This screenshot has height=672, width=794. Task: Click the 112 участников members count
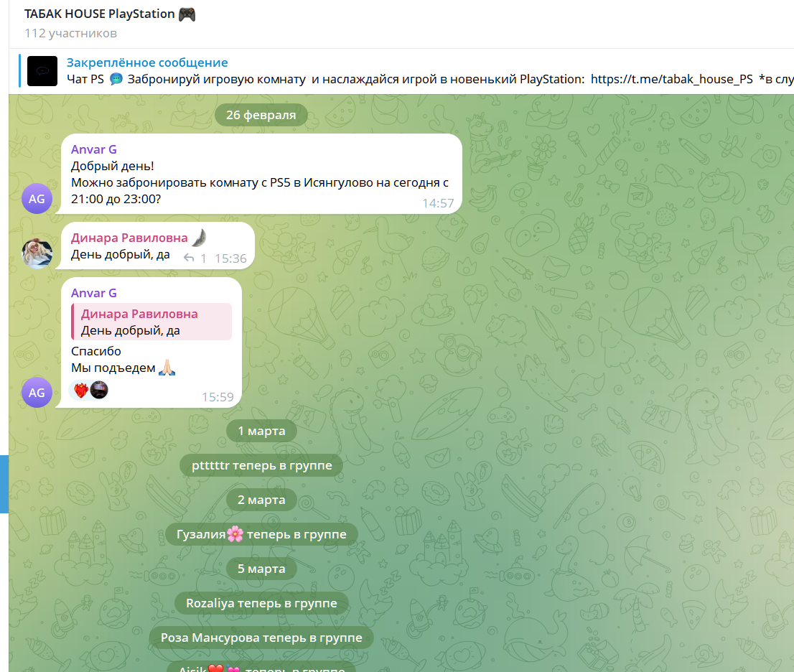[71, 34]
